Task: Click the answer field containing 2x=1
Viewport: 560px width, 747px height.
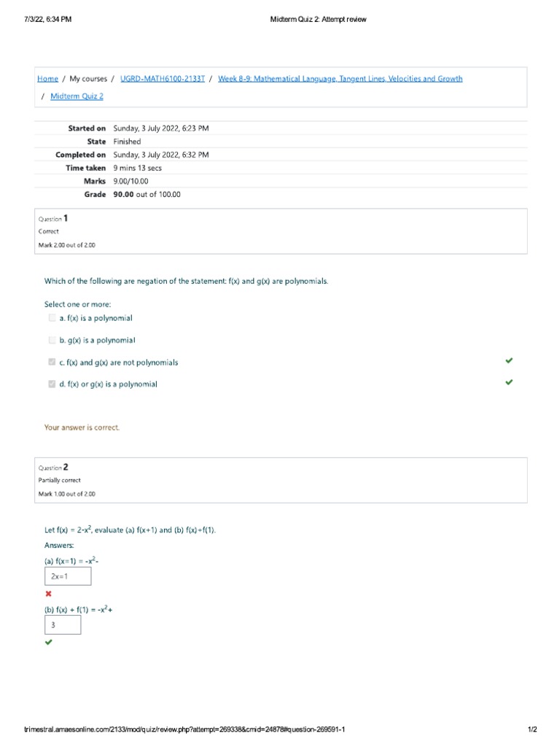Action: click(x=68, y=576)
